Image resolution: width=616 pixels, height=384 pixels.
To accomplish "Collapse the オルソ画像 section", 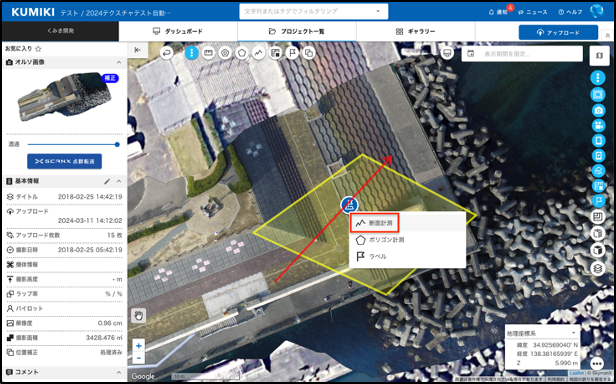I will click(119, 62).
